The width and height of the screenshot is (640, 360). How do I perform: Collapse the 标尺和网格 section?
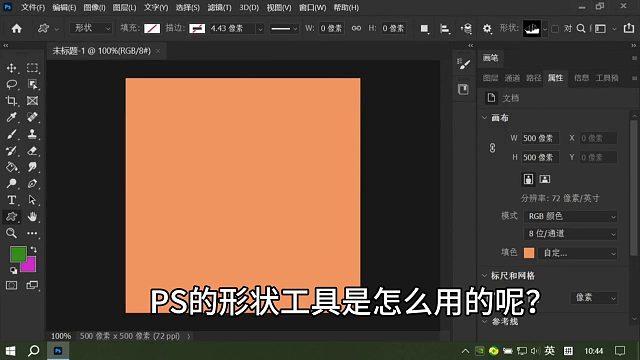click(484, 276)
